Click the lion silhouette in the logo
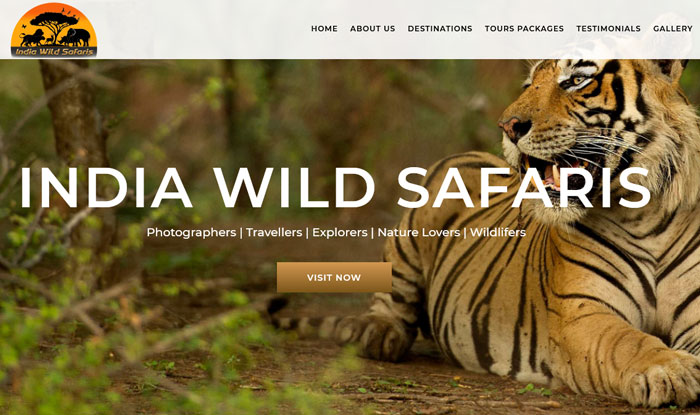 pos(32,38)
